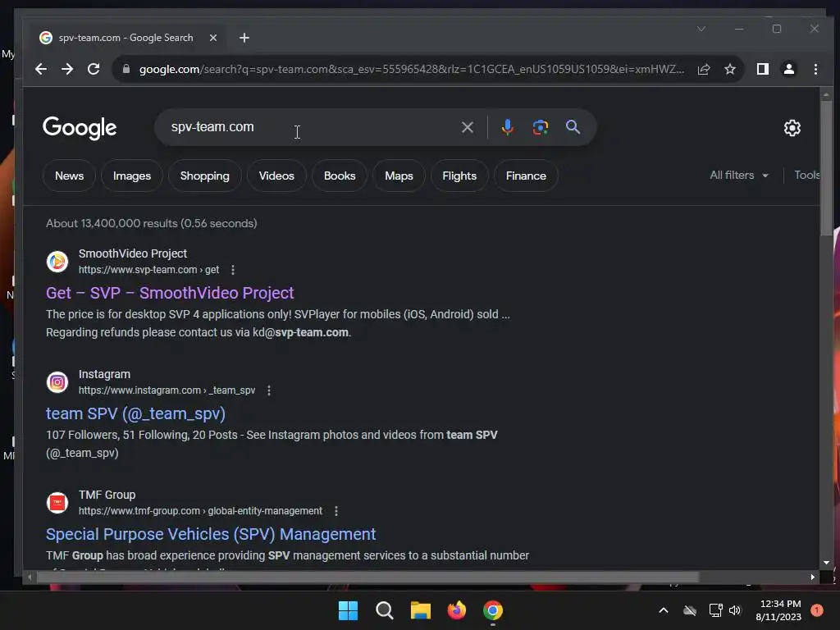Open options for the Instagram result
Image resolution: width=840 pixels, height=630 pixels.
(x=269, y=390)
